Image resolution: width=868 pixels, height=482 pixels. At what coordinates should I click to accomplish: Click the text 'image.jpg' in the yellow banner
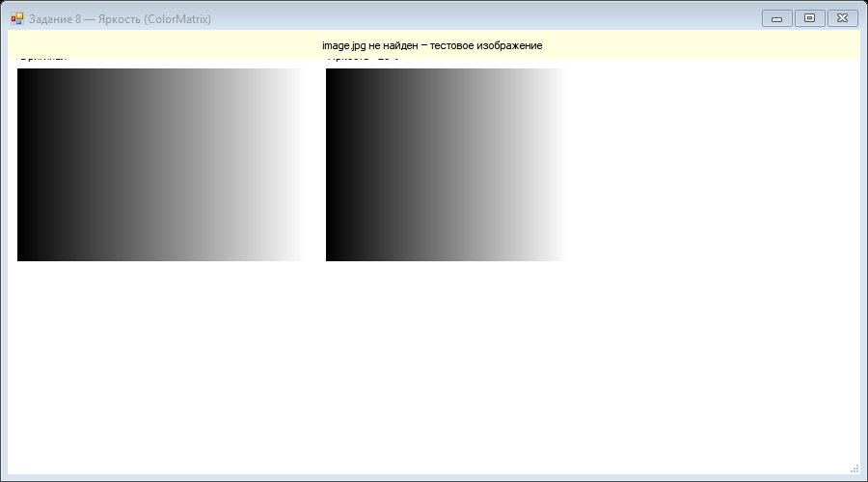[x=343, y=45]
